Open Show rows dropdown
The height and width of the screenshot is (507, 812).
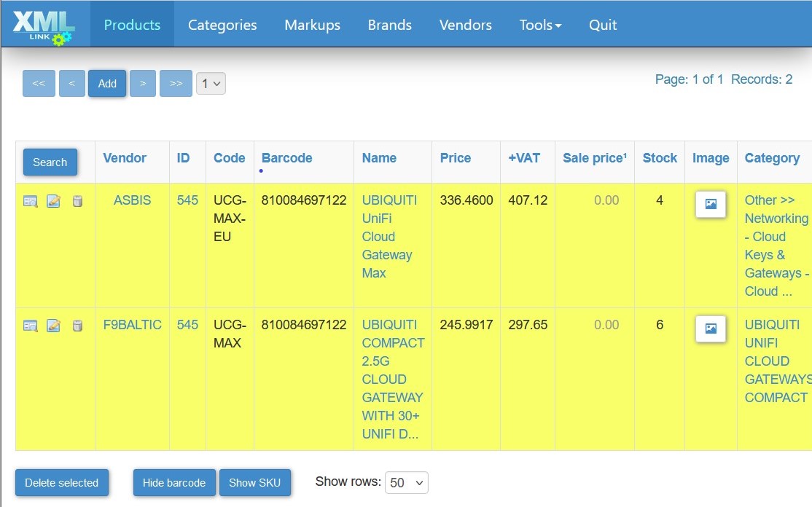tap(407, 483)
